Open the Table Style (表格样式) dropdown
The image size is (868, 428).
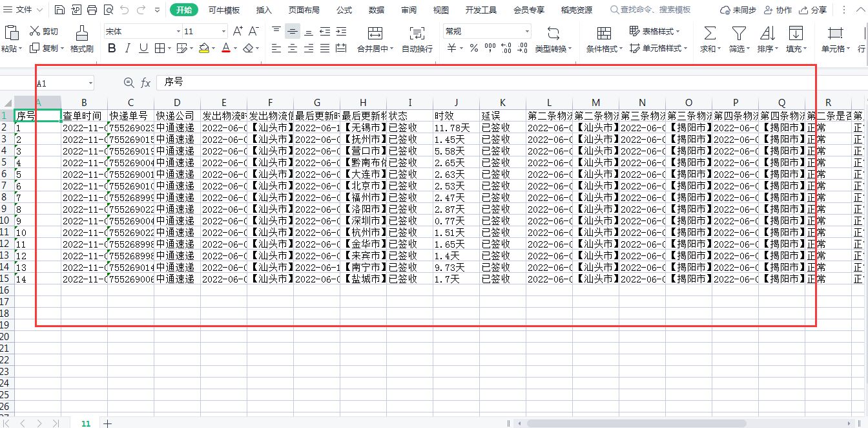coord(655,31)
